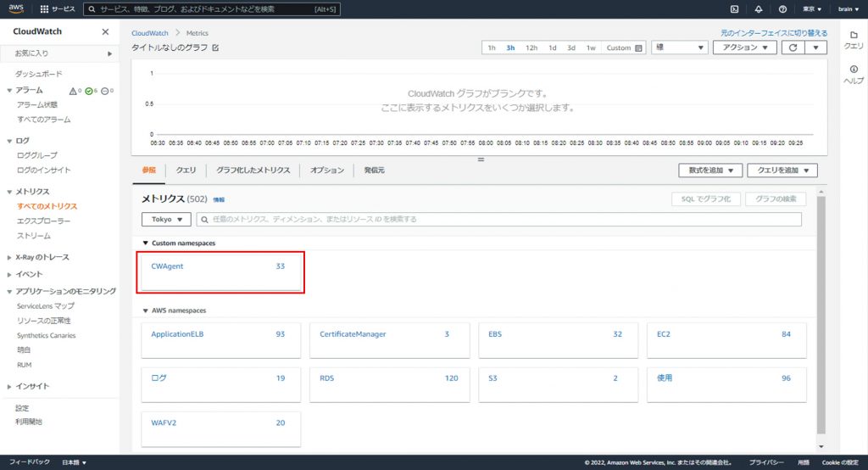Open the アクション dropdown
Screen dimensions: 868x470
tap(744, 48)
